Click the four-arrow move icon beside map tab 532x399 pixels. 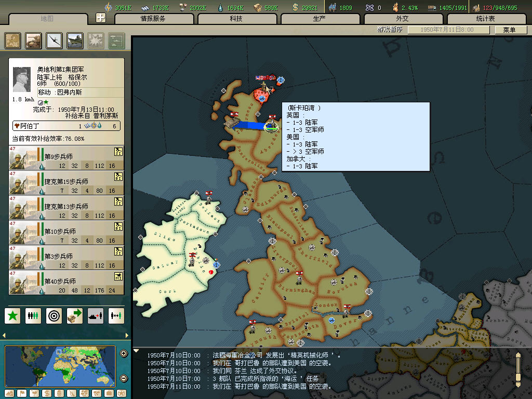(x=101, y=18)
